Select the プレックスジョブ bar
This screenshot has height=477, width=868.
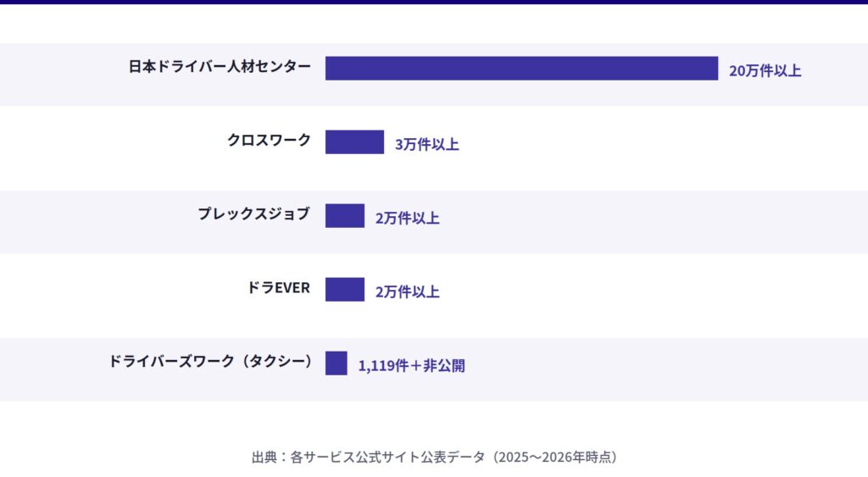point(345,216)
